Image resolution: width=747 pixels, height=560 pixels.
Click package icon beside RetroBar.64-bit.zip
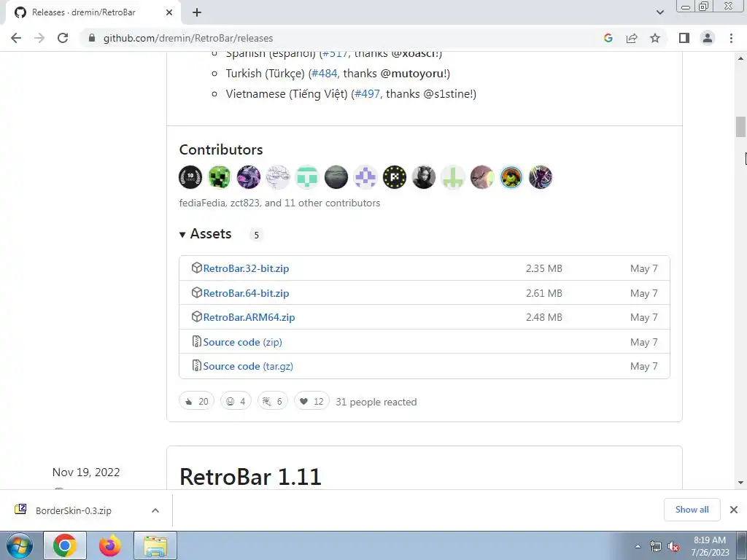pyautogui.click(x=196, y=293)
